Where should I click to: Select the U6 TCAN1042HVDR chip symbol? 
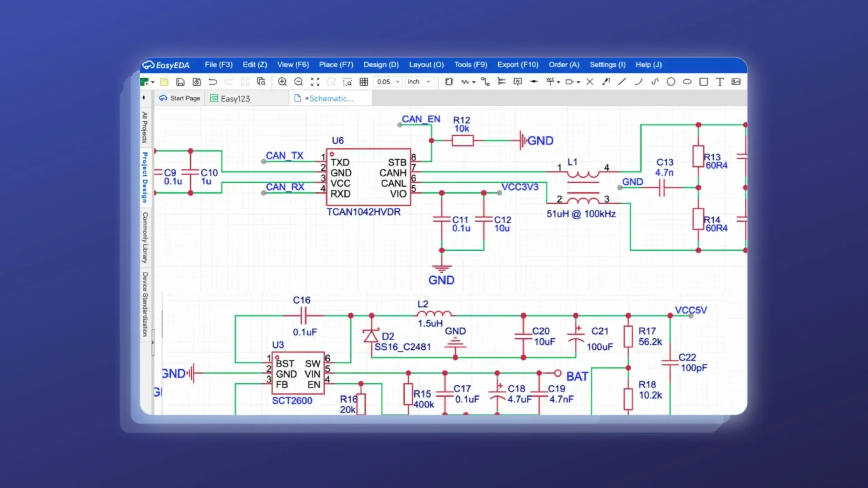(x=368, y=177)
